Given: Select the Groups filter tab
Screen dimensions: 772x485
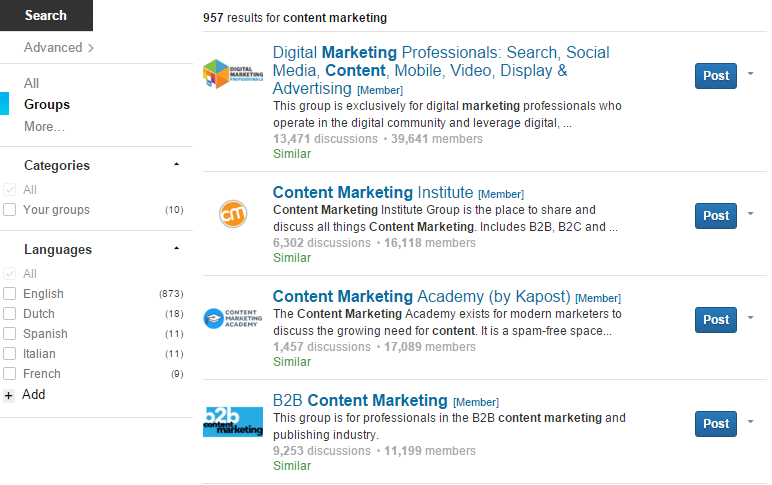Looking at the screenshot, I should (x=47, y=104).
